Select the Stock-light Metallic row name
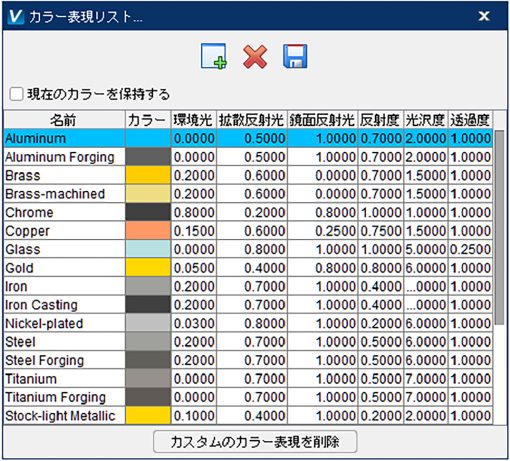The image size is (510, 461). [60, 416]
